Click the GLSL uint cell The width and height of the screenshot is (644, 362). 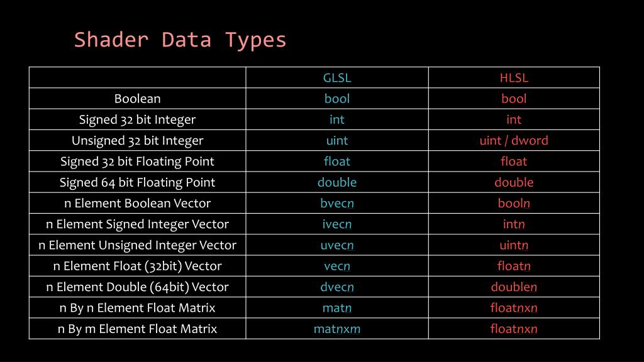click(x=337, y=140)
